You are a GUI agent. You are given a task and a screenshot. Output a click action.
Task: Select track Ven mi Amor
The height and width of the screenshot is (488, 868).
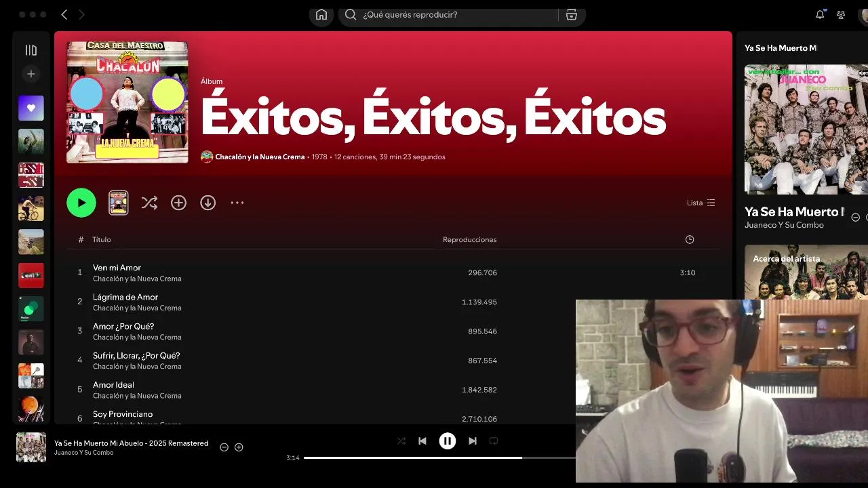[117, 268]
